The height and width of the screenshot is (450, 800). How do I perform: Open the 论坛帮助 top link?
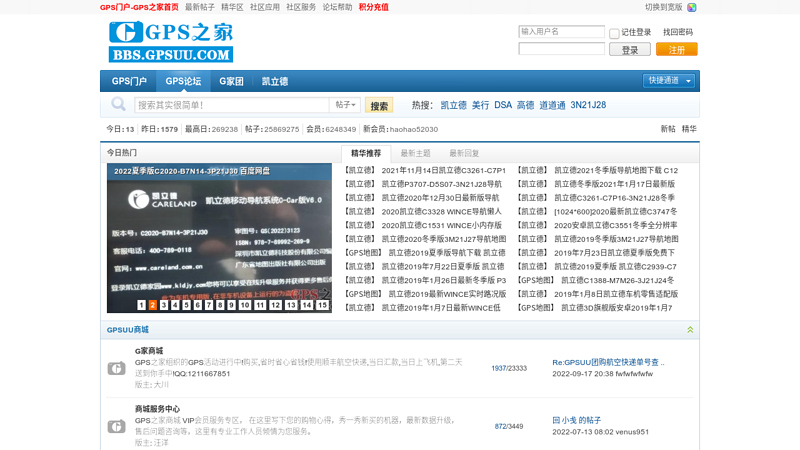[337, 7]
